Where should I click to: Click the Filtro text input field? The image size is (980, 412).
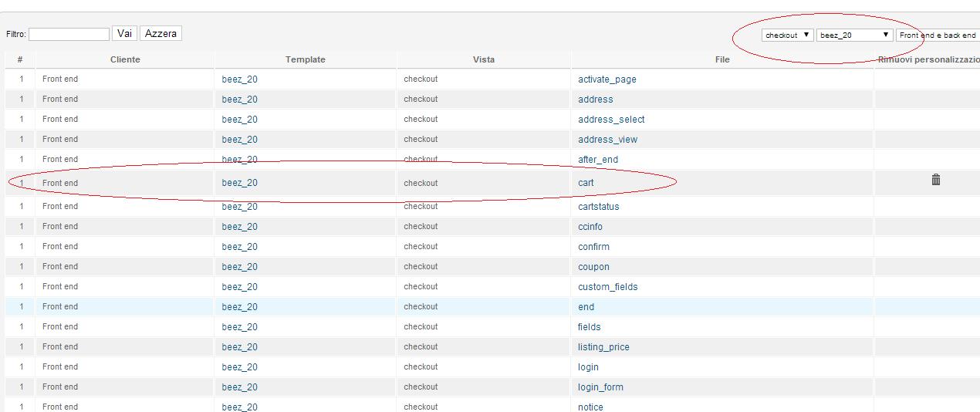pyautogui.click(x=69, y=34)
